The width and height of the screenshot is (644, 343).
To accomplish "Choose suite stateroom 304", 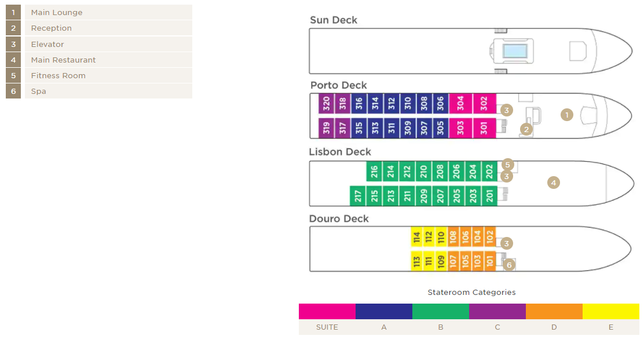I will click(460, 104).
